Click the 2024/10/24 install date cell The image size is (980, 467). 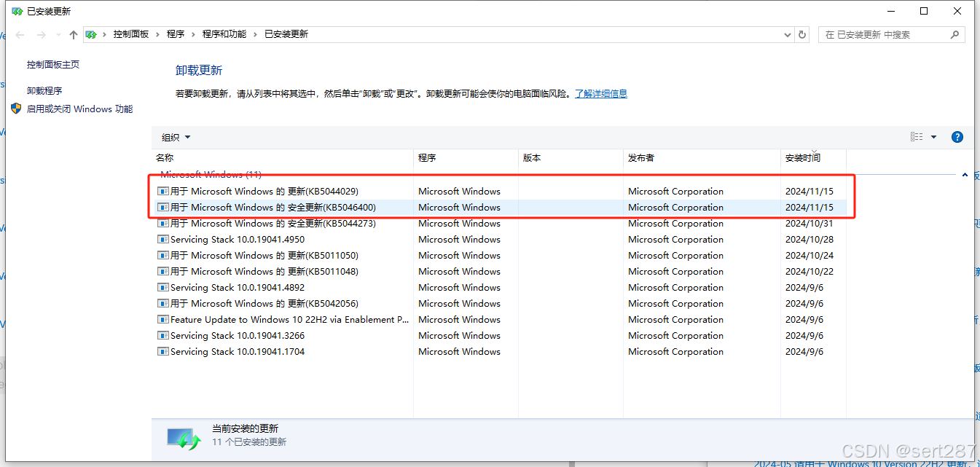(809, 256)
